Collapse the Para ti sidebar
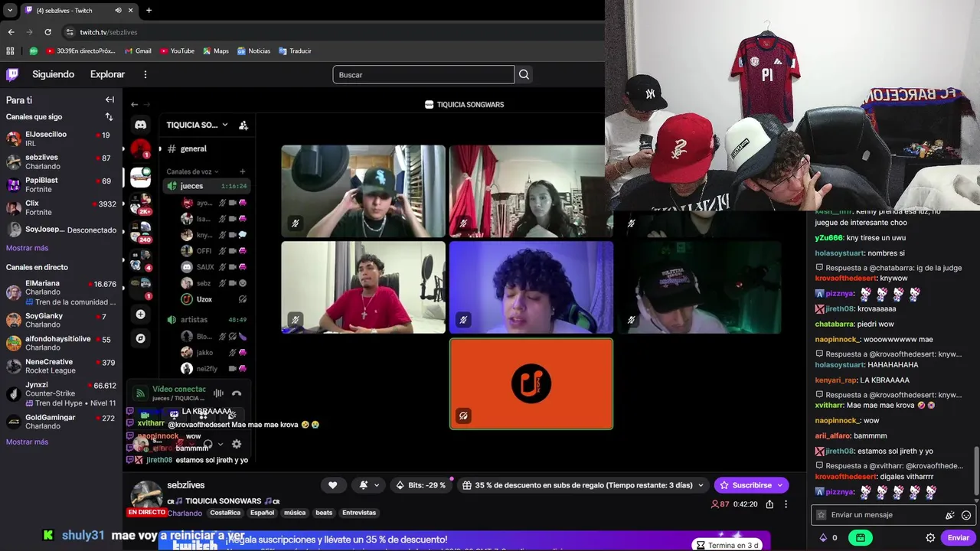The image size is (980, 551). pyautogui.click(x=109, y=99)
